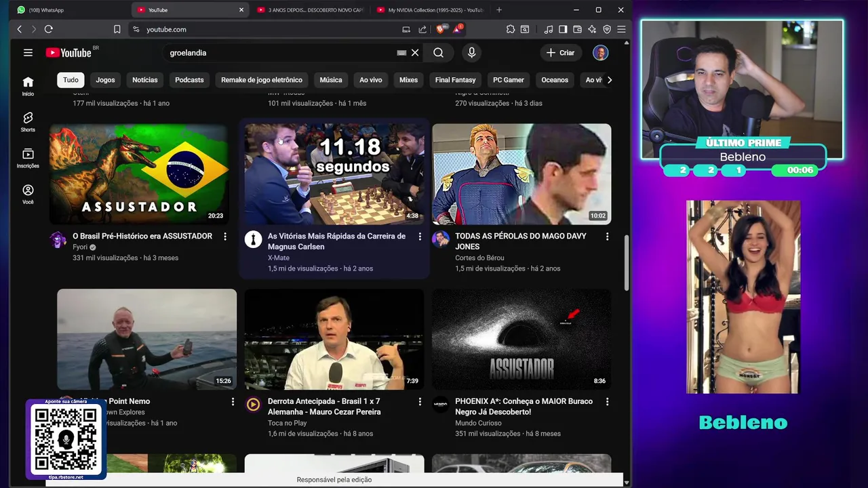Viewport: 868px width, 488px height.
Task: Open the music note playlist icon
Action: [549, 29]
